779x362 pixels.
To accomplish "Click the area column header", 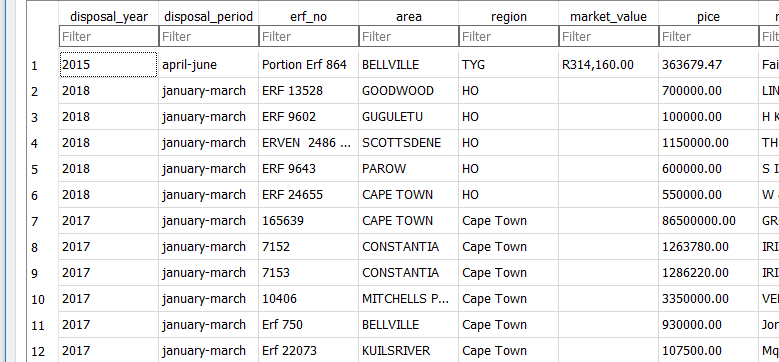I will (409, 16).
